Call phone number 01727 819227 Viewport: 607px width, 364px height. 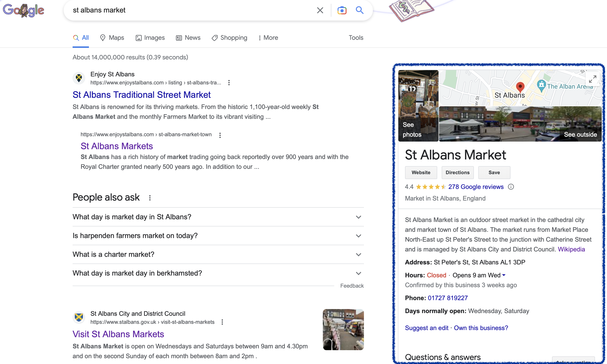click(448, 298)
